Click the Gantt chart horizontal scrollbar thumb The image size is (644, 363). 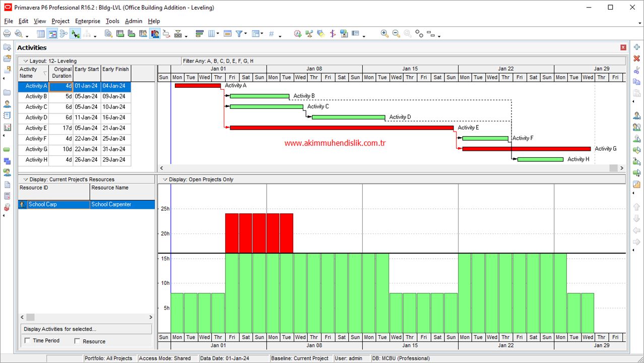613,168
